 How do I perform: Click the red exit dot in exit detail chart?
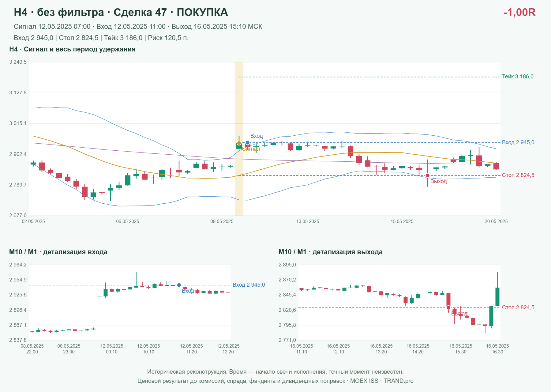coord(448,308)
